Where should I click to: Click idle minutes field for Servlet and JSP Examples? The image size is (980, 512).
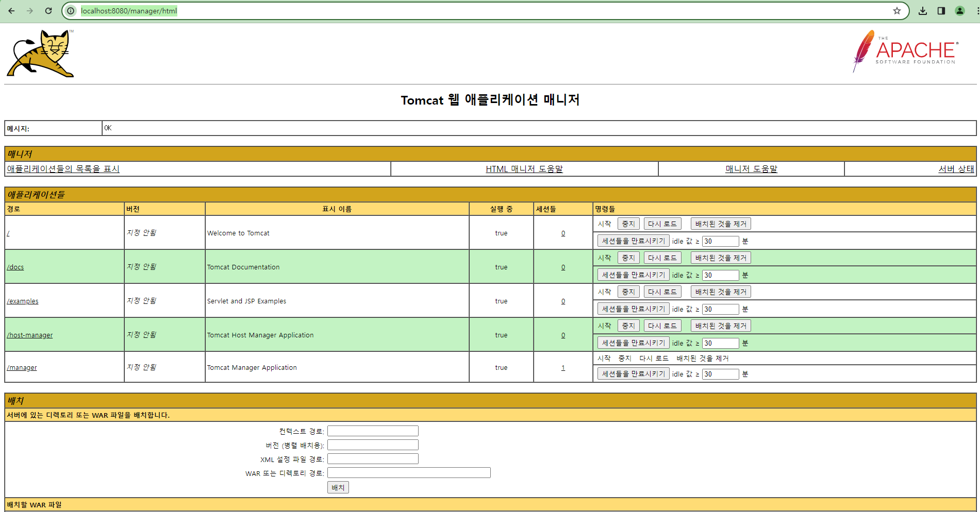pos(721,309)
